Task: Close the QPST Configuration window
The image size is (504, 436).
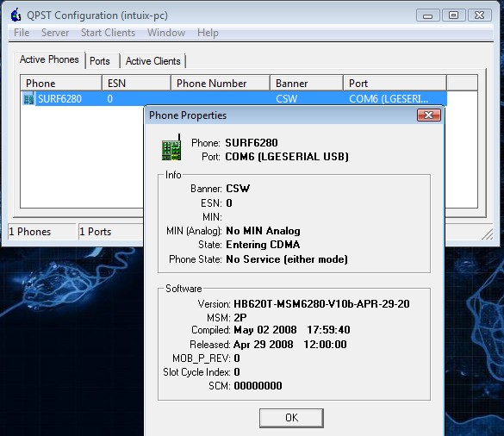Action: pyautogui.click(x=480, y=16)
